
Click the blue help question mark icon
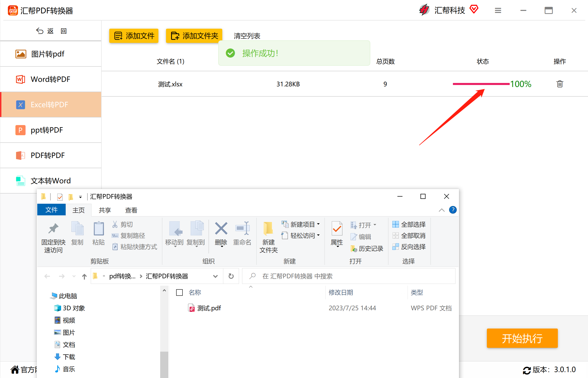453,210
